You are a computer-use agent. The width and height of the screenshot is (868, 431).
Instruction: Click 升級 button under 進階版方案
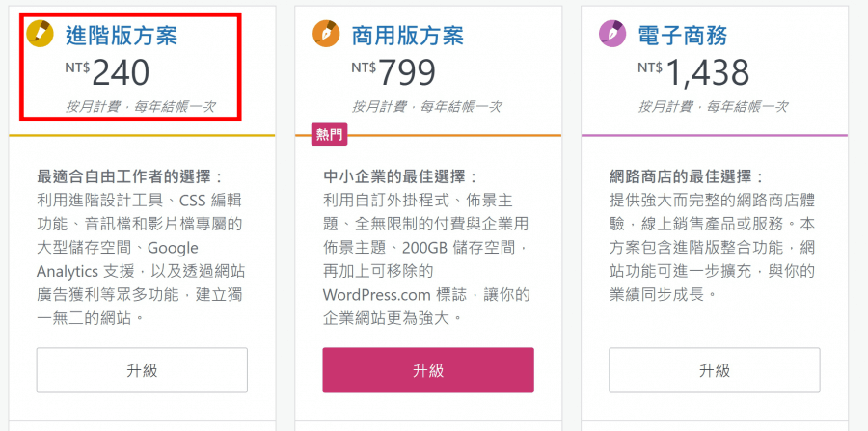point(143,370)
